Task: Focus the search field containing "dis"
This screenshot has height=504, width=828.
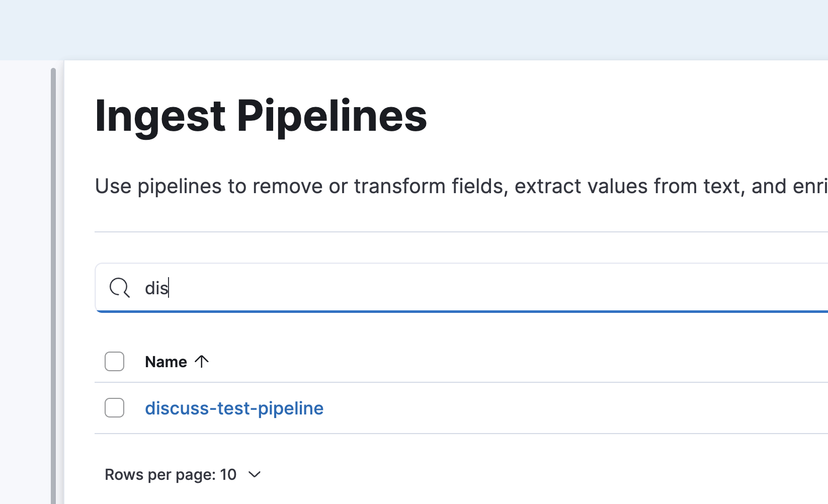Action: click(x=453, y=288)
